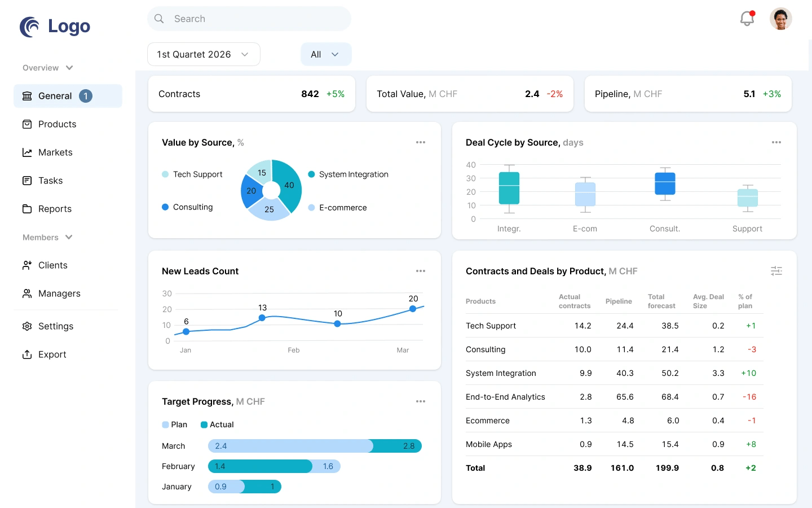Open the Clients page link
The width and height of the screenshot is (812, 508).
click(x=68, y=265)
